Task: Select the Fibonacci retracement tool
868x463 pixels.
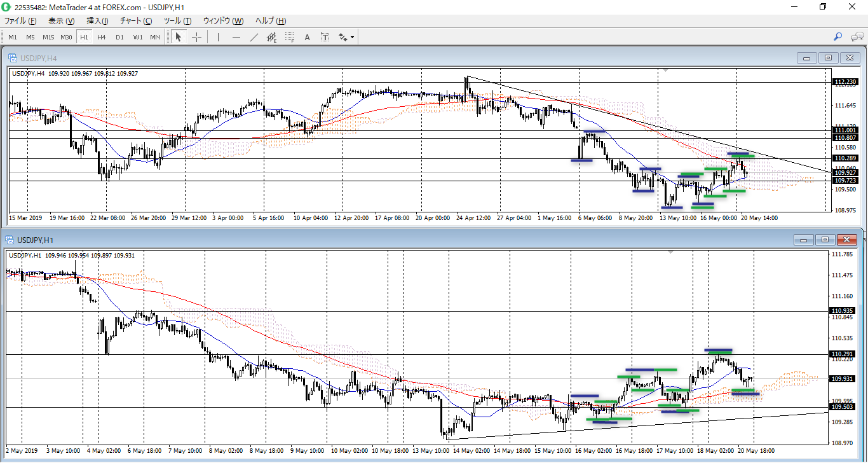Action: click(290, 37)
